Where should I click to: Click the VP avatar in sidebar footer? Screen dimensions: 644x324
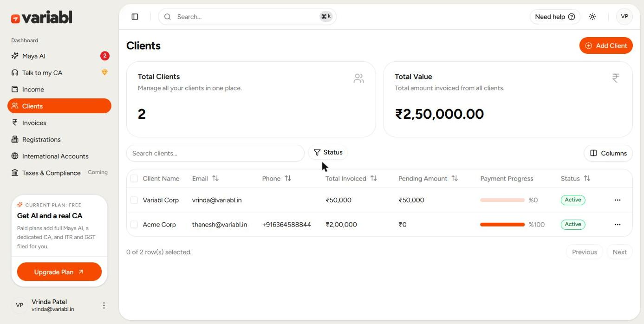click(x=20, y=305)
